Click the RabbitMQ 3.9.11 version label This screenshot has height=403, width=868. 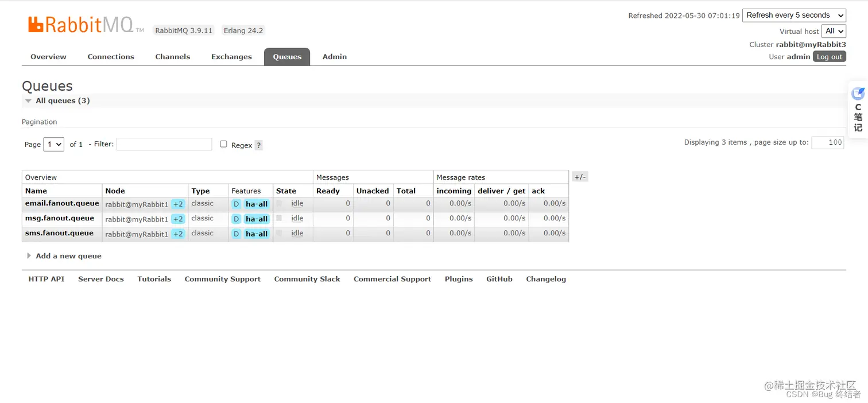pyautogui.click(x=184, y=30)
